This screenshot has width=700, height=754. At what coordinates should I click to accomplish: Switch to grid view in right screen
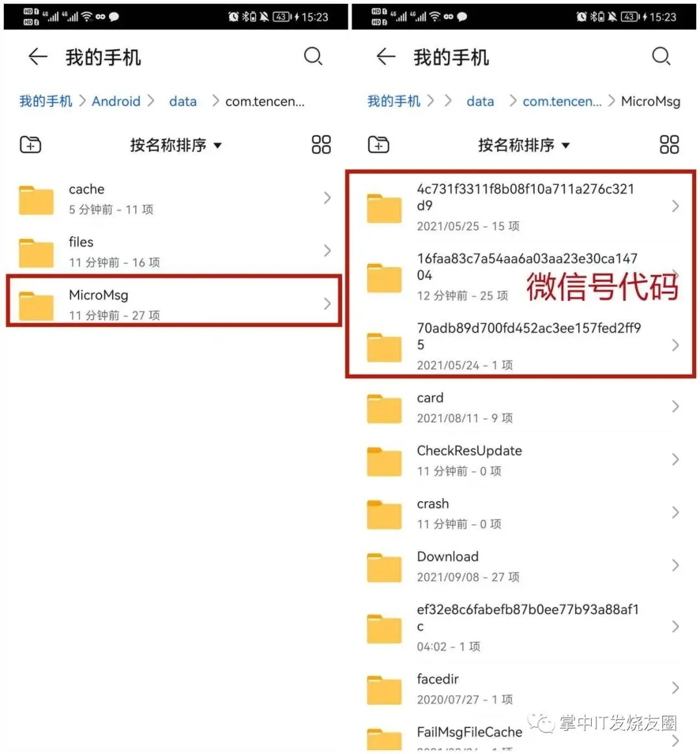click(670, 145)
